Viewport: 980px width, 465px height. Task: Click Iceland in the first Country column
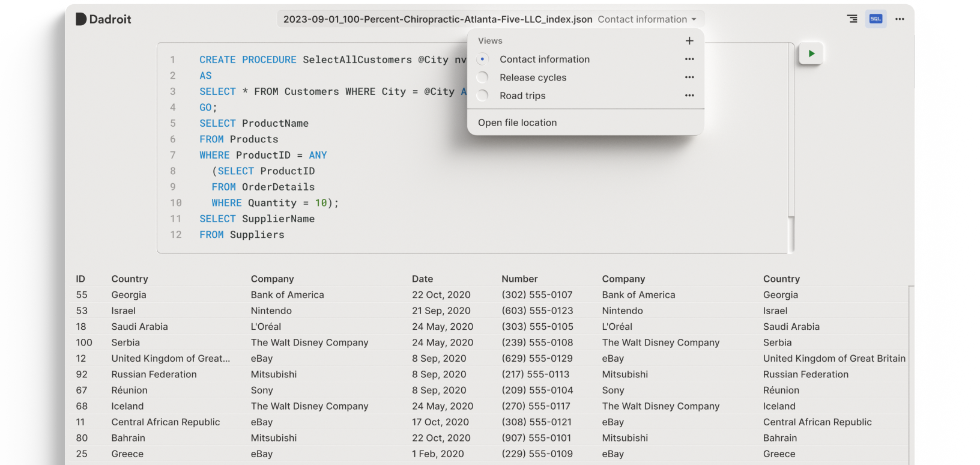coord(127,406)
